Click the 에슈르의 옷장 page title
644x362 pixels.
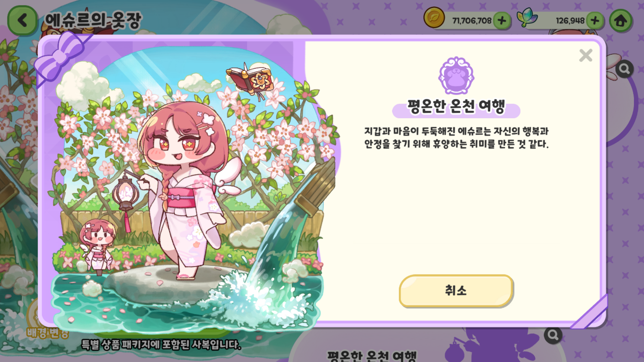[x=93, y=20]
